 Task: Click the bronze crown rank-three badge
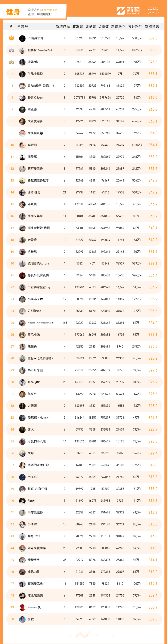tap(11, 62)
